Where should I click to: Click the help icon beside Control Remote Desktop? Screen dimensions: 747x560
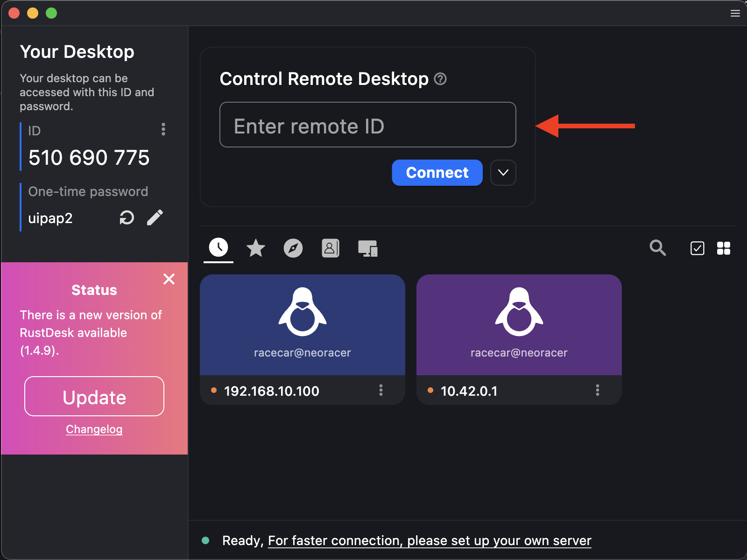pos(440,79)
